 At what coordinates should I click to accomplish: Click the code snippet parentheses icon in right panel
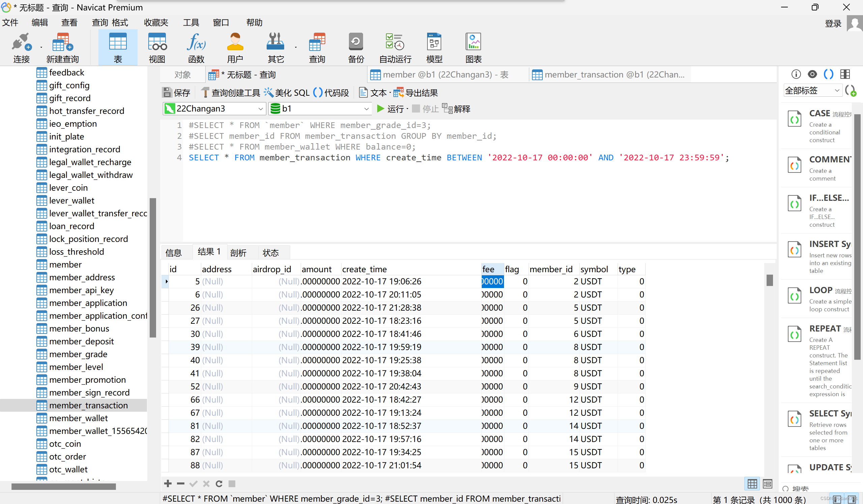pos(828,74)
